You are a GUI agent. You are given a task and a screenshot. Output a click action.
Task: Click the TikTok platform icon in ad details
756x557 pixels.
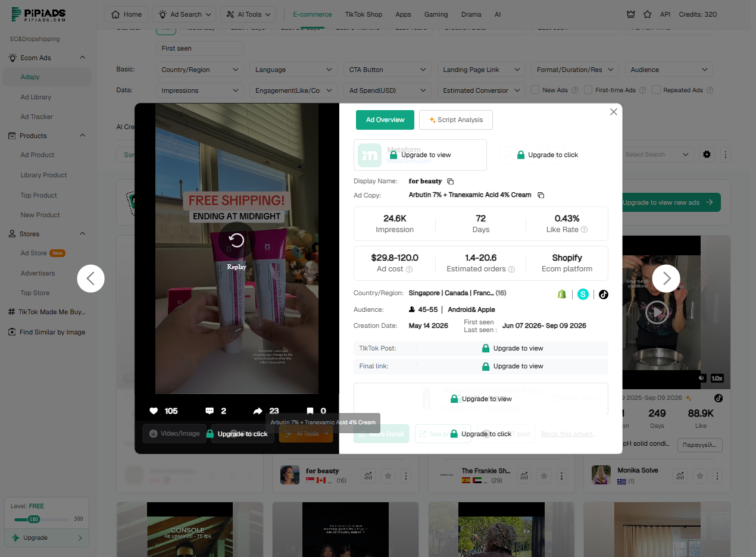[x=604, y=294]
